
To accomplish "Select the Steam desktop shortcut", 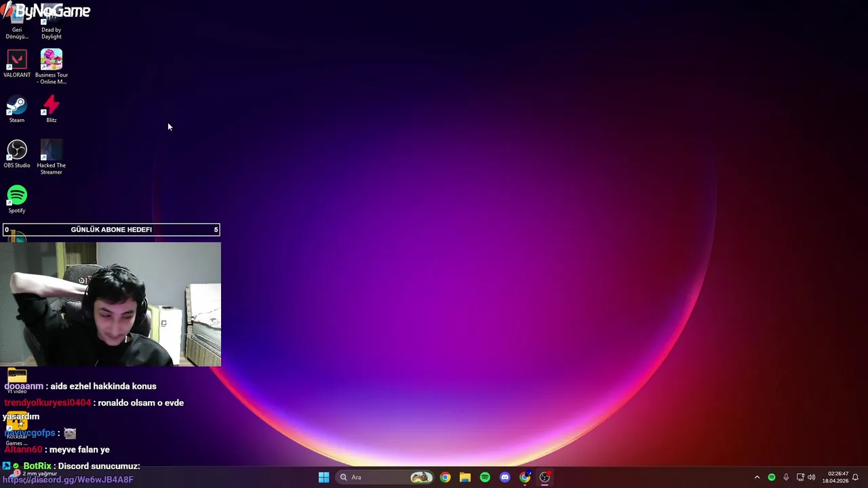I will click(17, 110).
